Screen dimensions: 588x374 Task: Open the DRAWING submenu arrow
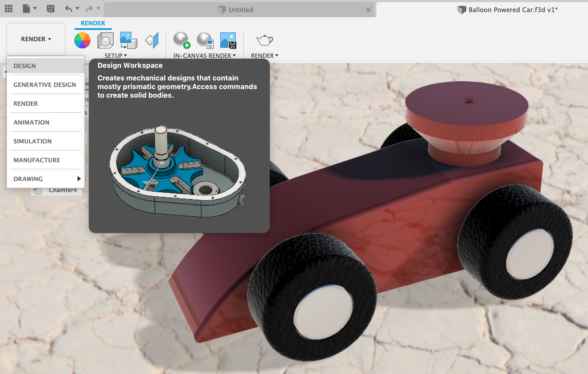click(x=79, y=178)
